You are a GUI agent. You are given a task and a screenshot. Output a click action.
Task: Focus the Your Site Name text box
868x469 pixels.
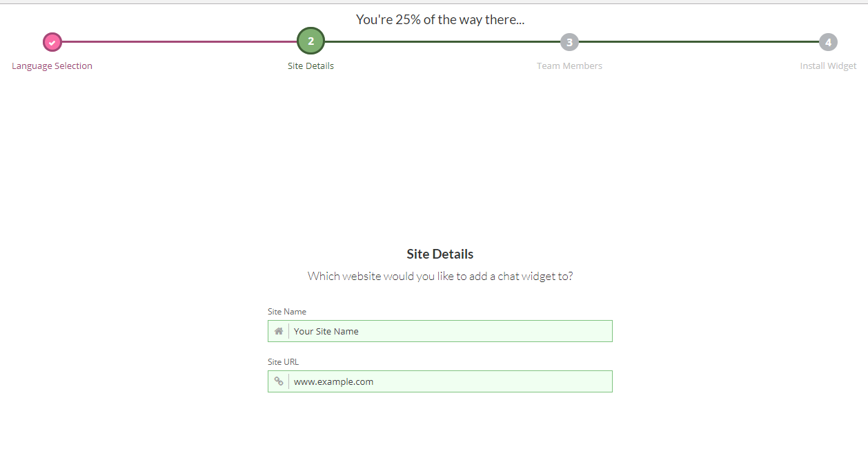(x=450, y=331)
